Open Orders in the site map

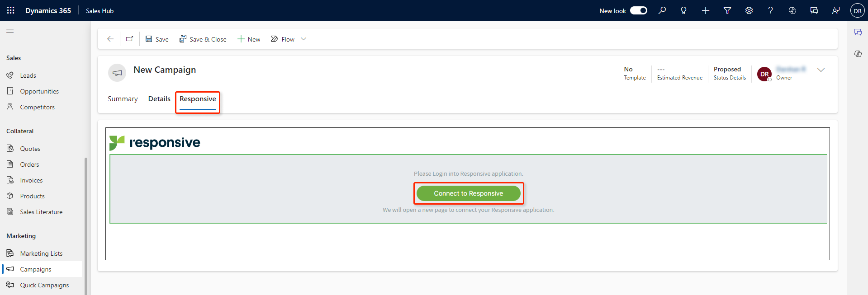(29, 164)
